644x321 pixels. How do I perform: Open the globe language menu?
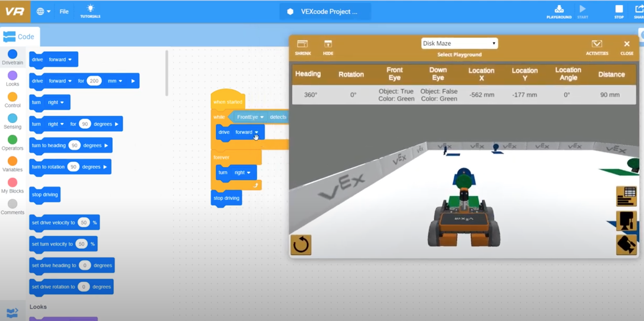(43, 12)
